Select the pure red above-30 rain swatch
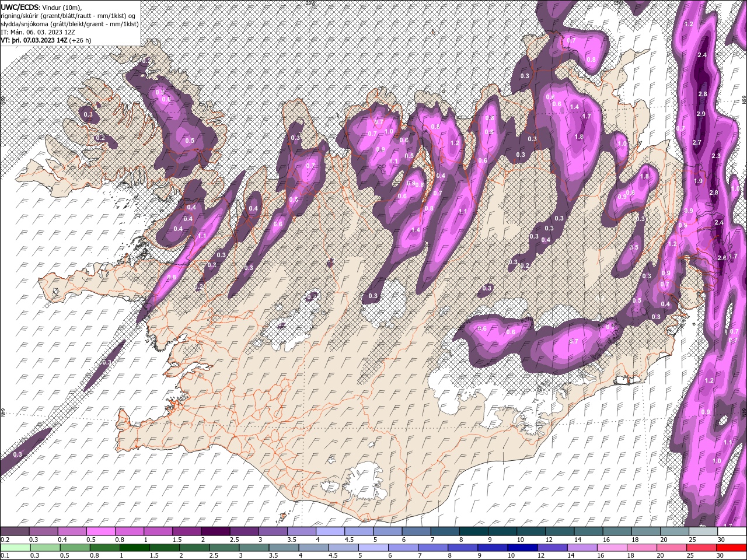 731,548
